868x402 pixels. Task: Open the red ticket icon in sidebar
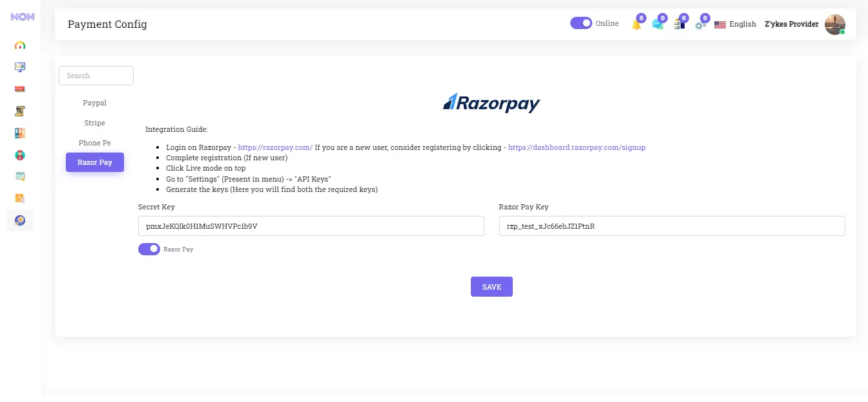20,89
